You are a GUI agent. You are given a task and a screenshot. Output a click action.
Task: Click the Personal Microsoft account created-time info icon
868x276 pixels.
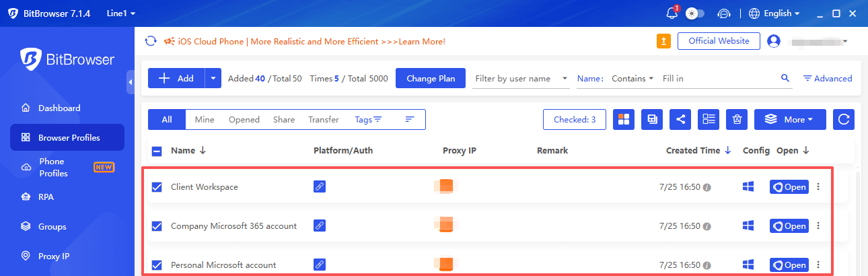(x=707, y=265)
